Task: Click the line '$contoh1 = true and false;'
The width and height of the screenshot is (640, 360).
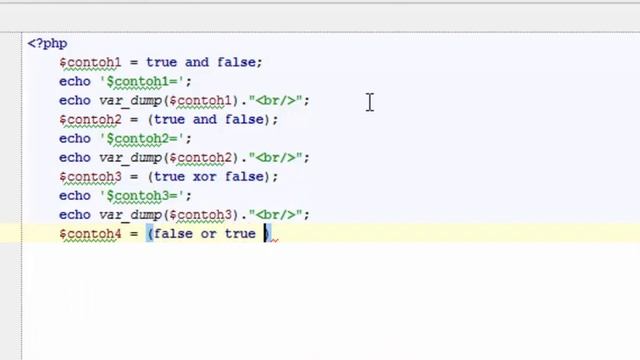Action: pos(161,62)
